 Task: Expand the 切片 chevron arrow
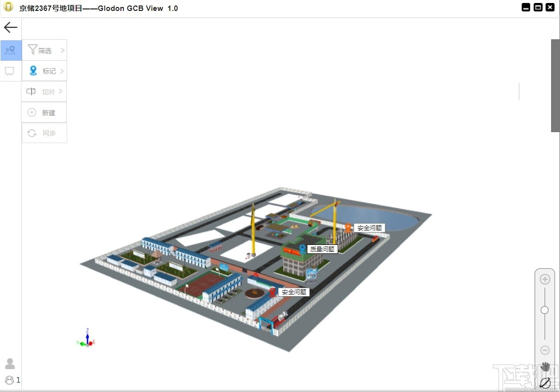click(x=60, y=91)
